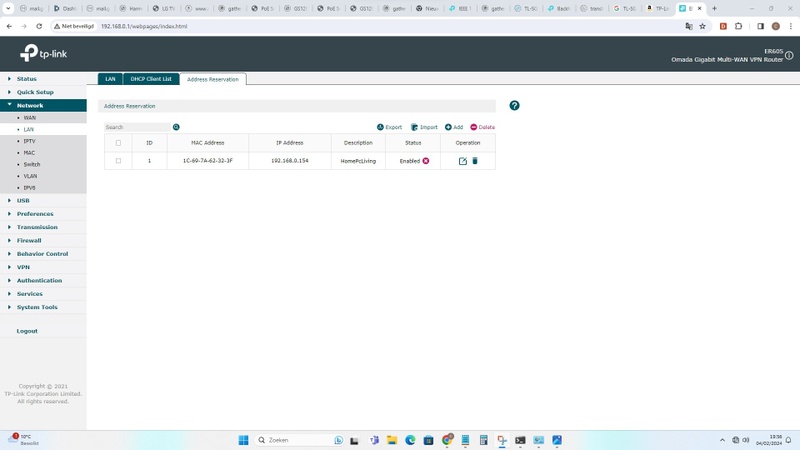The height and width of the screenshot is (450, 800).
Task: Click the Export icon
Action: click(x=380, y=127)
